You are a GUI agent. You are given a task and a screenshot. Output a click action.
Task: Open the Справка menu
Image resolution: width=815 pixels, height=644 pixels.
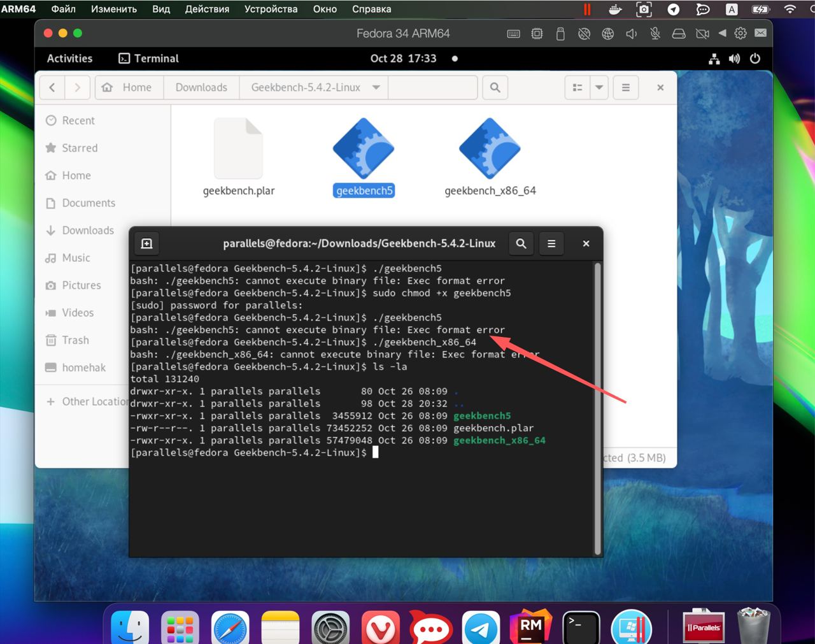[x=371, y=9]
